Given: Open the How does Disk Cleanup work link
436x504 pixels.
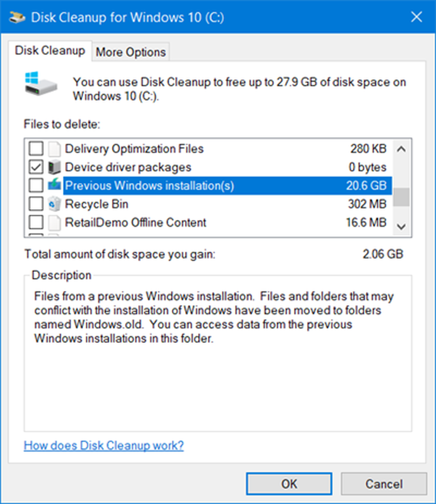Looking at the screenshot, I should pos(103,446).
